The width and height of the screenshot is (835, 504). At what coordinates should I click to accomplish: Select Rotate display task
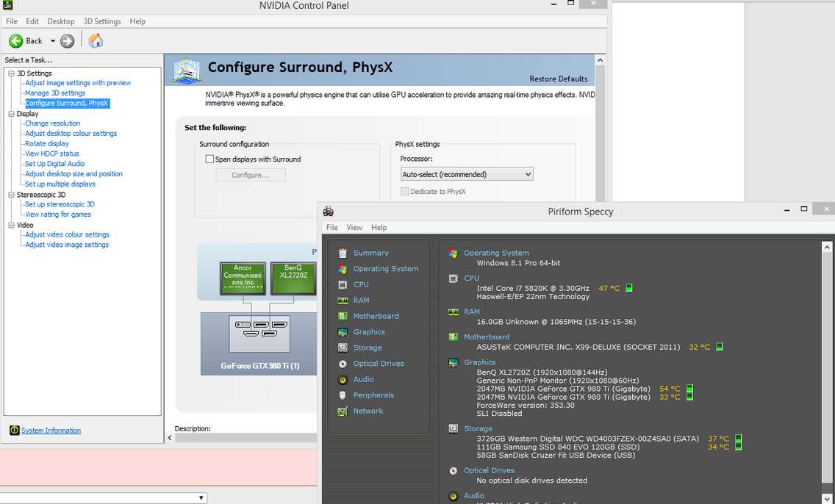(x=47, y=144)
